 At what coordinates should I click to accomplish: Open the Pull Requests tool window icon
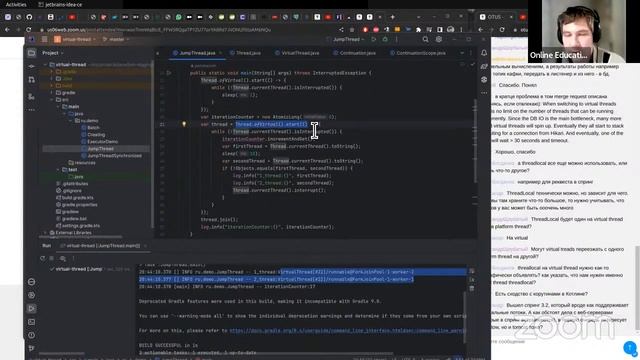31,80
